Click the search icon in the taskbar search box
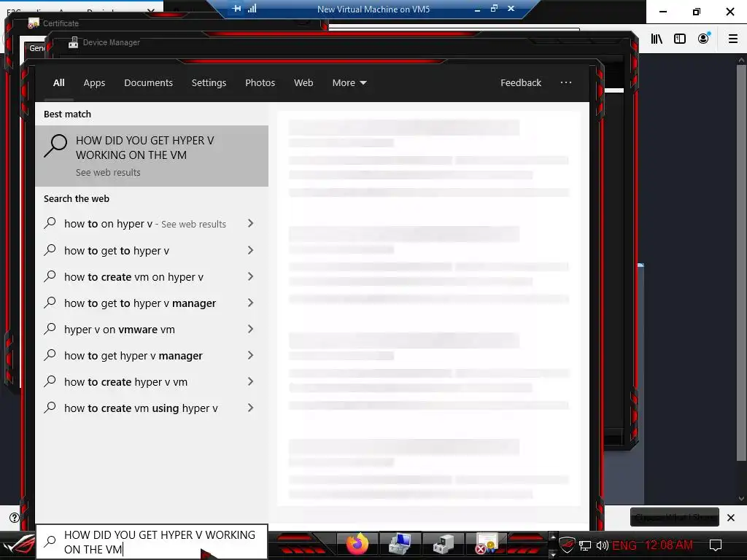 tap(50, 541)
